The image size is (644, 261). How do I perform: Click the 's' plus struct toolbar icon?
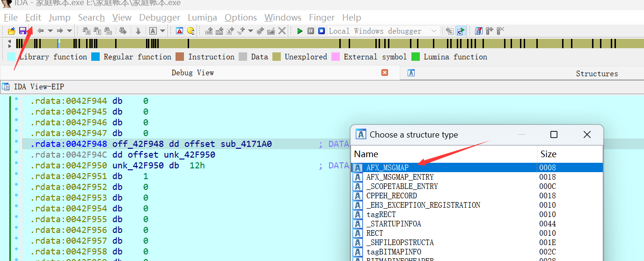[x=241, y=31]
